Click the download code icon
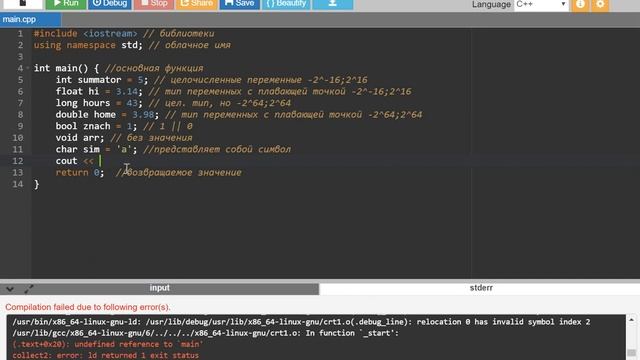 point(333,4)
